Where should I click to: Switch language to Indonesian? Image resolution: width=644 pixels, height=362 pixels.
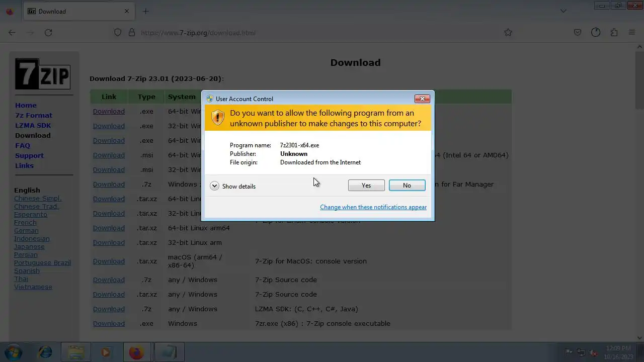32,238
